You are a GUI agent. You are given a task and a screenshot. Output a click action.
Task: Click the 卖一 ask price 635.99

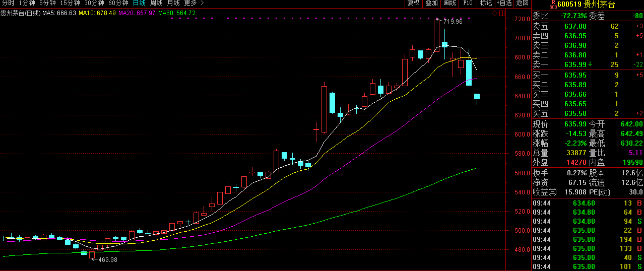575,64
